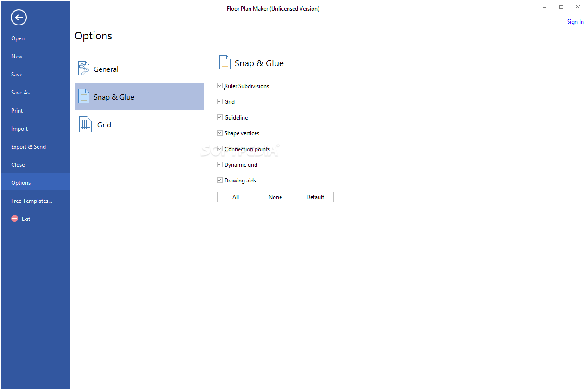The image size is (588, 390).
Task: Click the Snap & Glue header icon
Action: coord(225,63)
